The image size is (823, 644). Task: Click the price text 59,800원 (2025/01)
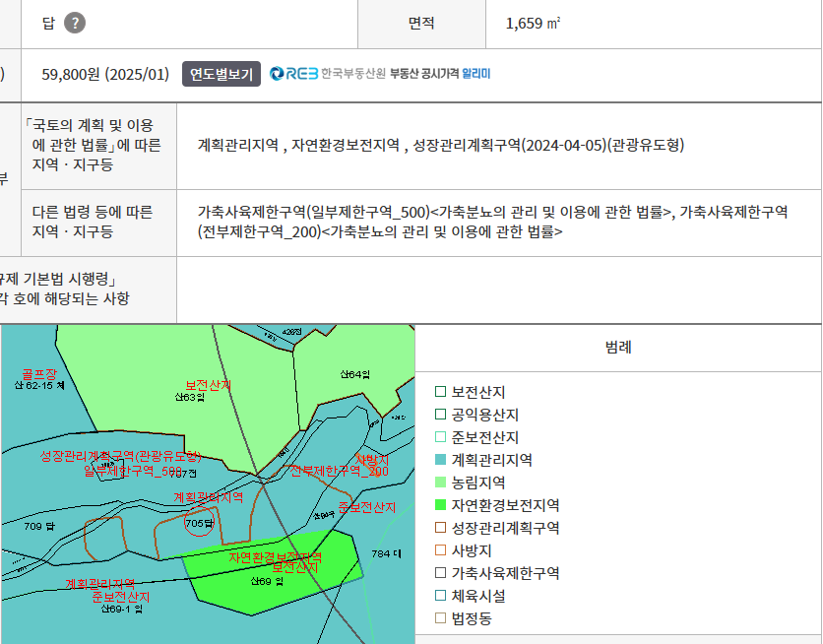click(x=105, y=74)
